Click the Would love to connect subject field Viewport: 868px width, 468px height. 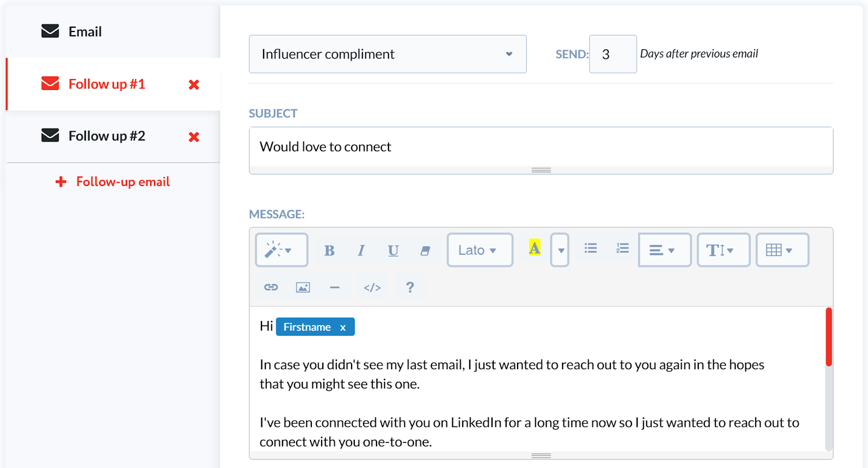(x=540, y=147)
